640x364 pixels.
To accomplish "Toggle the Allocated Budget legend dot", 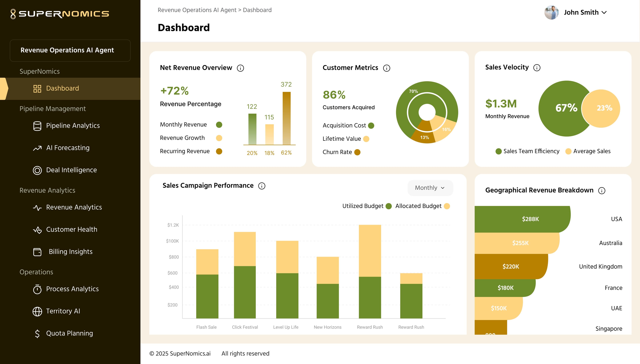I will [x=446, y=206].
